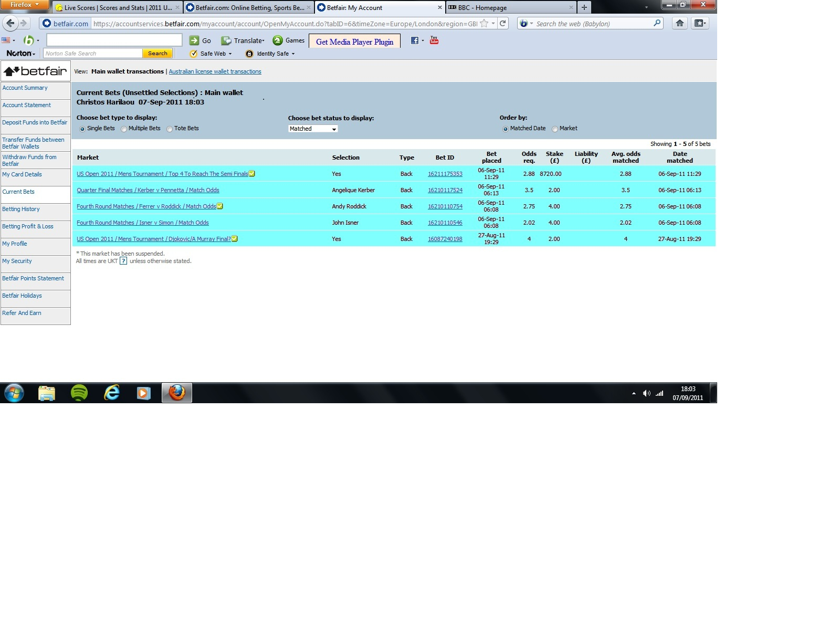Click the Norton Safe Search button
Image resolution: width=840 pixels, height=630 pixels.
[x=157, y=53]
